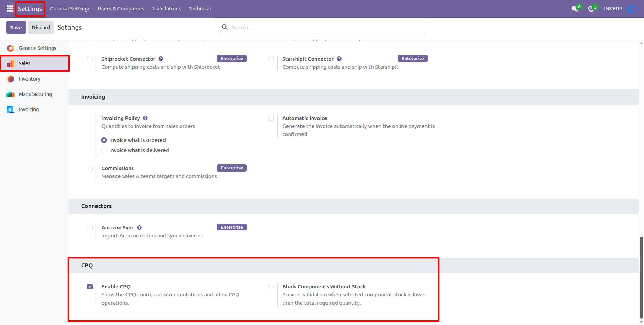
Task: Open help for Shiprocket Connector
Action: coord(161,59)
